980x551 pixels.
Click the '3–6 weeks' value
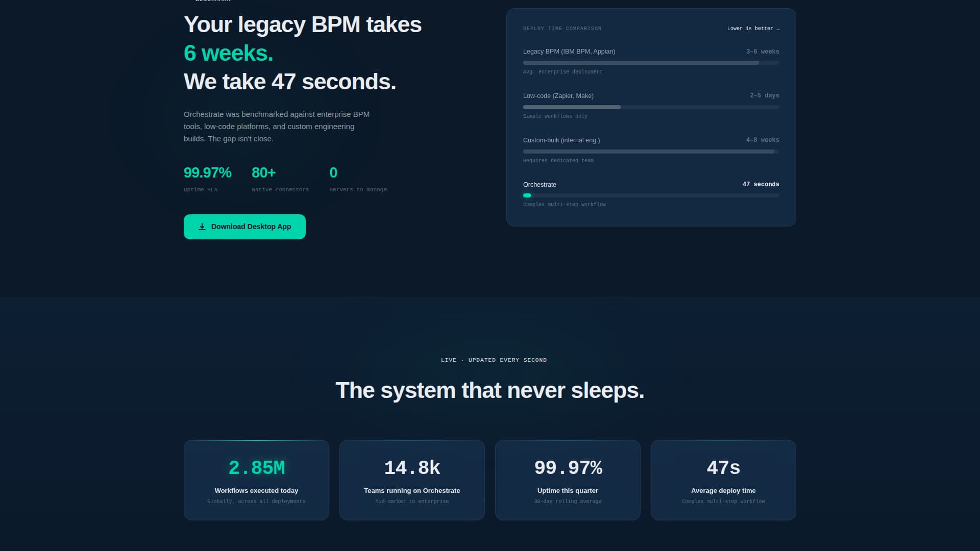point(763,52)
